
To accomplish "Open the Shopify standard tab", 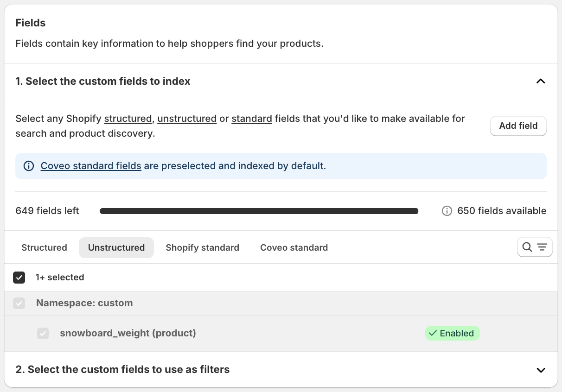I will click(202, 247).
